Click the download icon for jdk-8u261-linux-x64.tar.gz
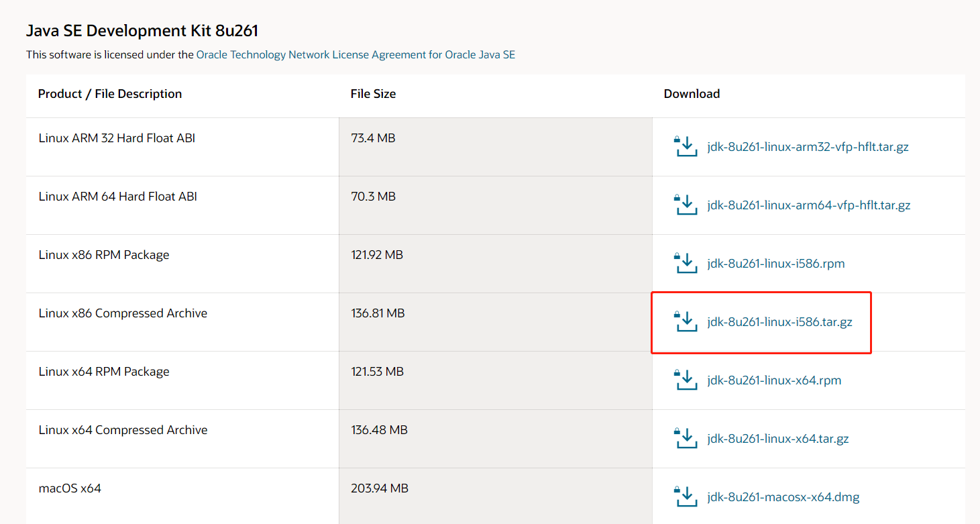 tap(686, 438)
